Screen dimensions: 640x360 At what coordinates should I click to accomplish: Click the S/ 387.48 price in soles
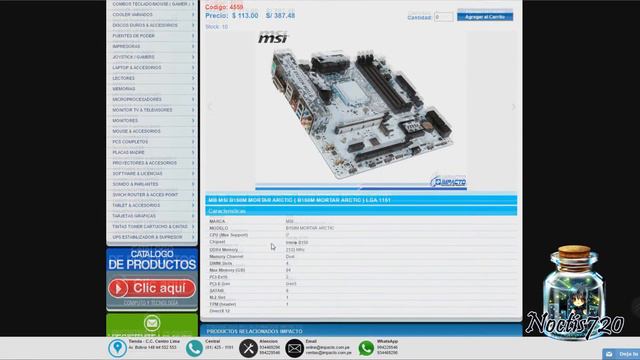click(280, 16)
